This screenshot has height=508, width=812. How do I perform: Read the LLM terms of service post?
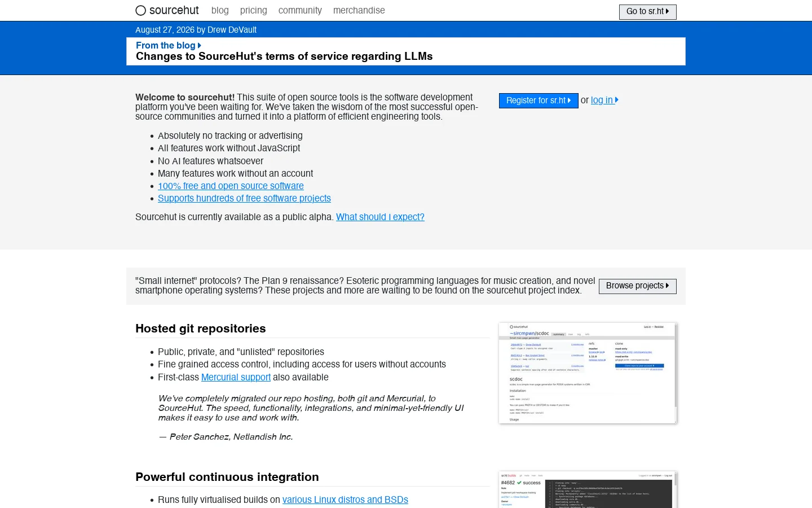click(284, 56)
